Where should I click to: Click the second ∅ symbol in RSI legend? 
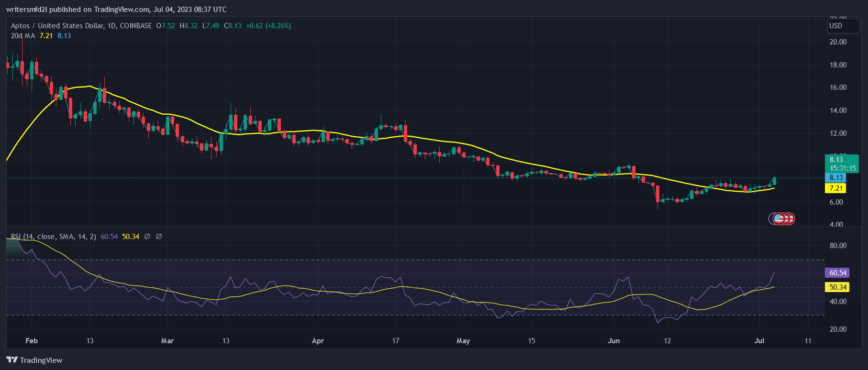(159, 237)
